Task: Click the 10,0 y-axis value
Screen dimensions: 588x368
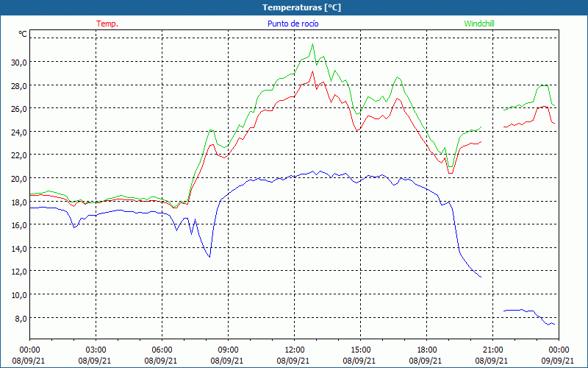Action: 19,295
